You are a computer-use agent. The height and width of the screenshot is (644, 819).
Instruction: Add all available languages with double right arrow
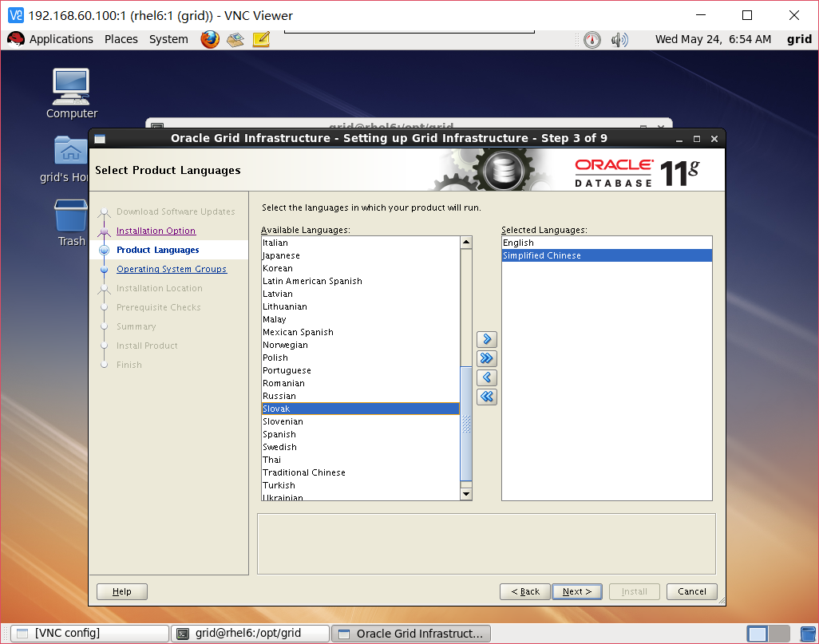[x=486, y=358]
